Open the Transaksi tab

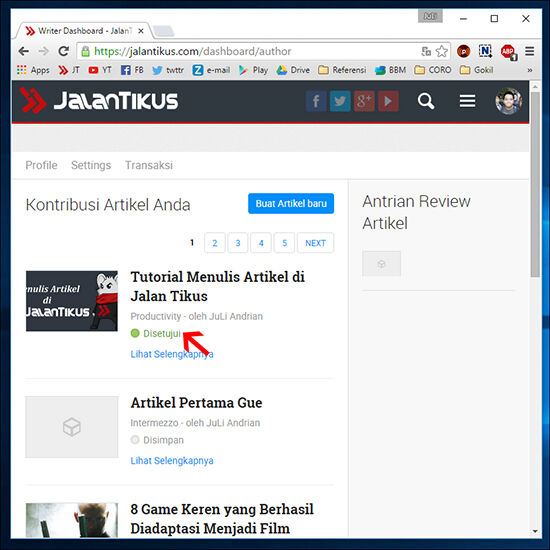tap(149, 165)
